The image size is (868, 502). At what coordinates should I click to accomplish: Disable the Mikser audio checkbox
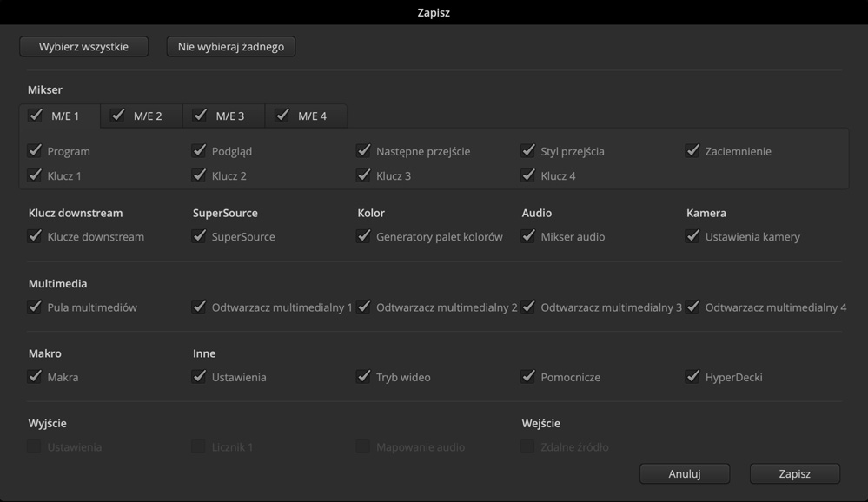pos(527,236)
